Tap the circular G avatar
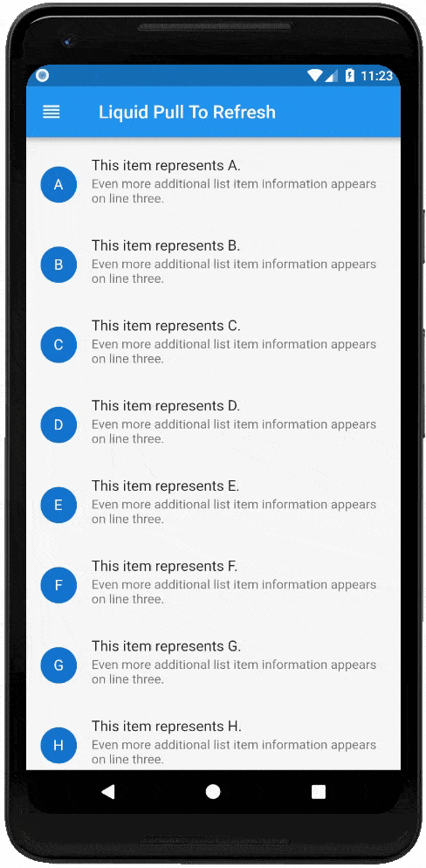 point(58,665)
